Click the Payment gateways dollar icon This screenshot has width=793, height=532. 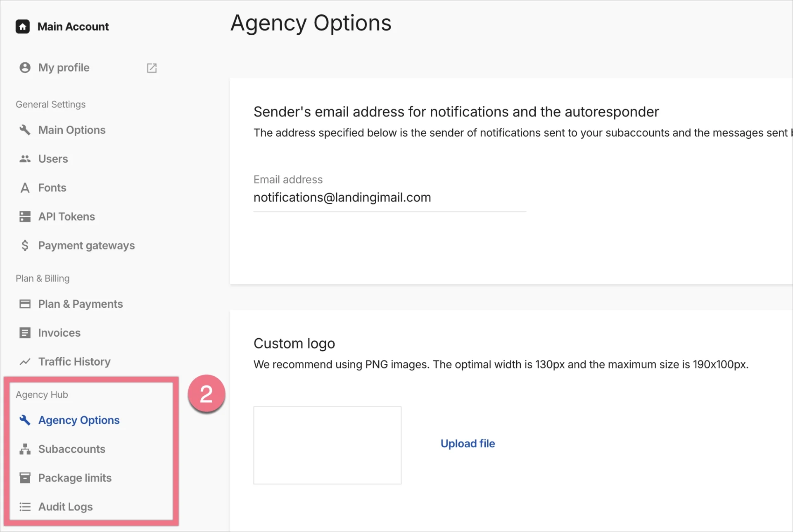25,245
